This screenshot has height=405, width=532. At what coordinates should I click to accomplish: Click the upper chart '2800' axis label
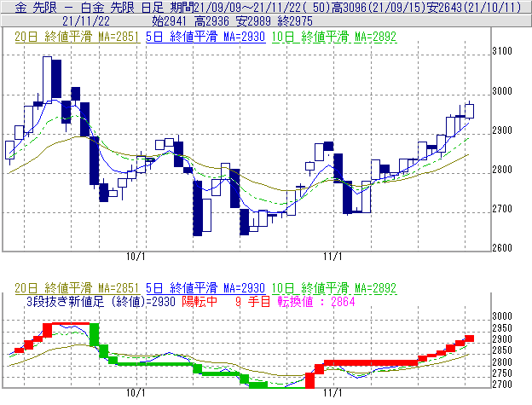click(x=502, y=170)
